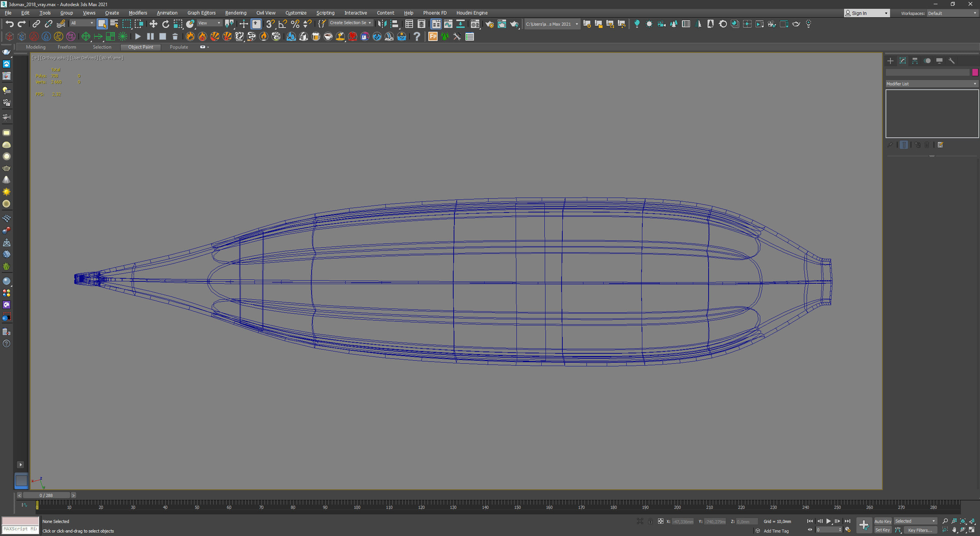The height and width of the screenshot is (536, 980).
Task: Open the Utilities wrench panel
Action: pyautogui.click(x=952, y=61)
